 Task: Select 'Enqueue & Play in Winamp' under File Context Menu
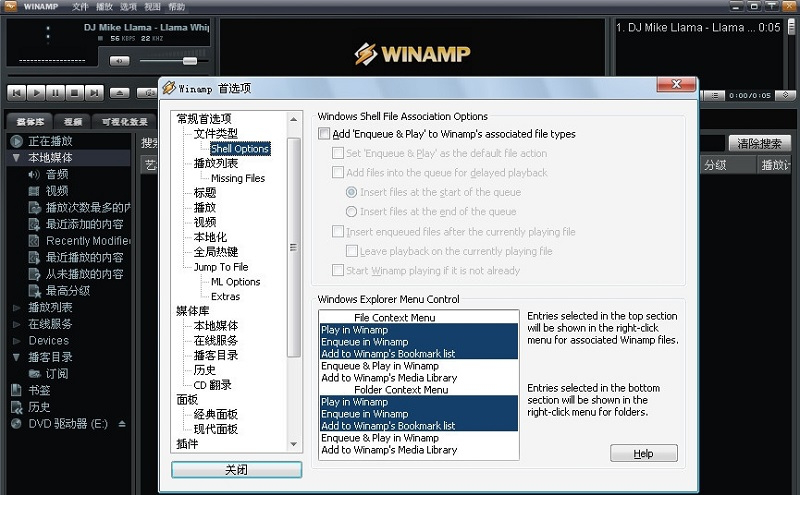click(x=419, y=366)
